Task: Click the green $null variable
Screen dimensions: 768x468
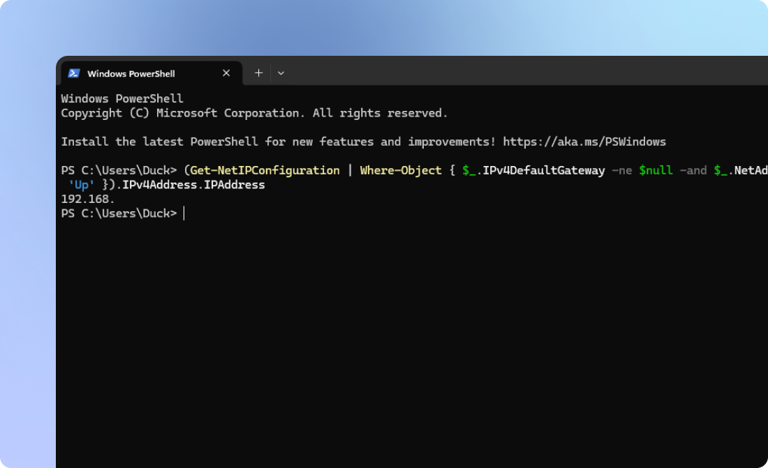Action: pos(655,170)
